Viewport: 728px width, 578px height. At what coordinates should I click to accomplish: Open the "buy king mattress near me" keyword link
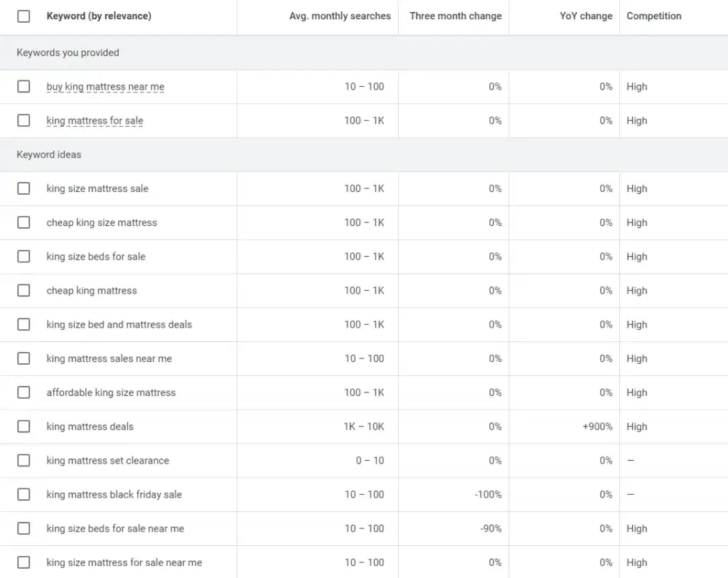(x=105, y=86)
